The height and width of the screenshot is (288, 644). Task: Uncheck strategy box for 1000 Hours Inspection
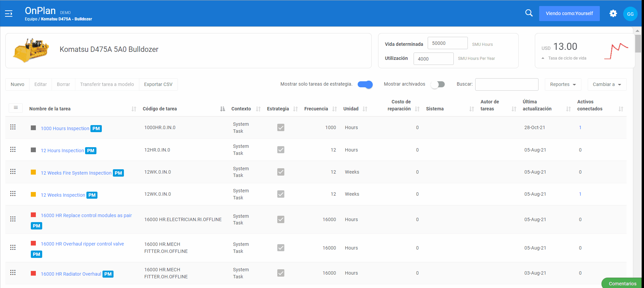(281, 127)
